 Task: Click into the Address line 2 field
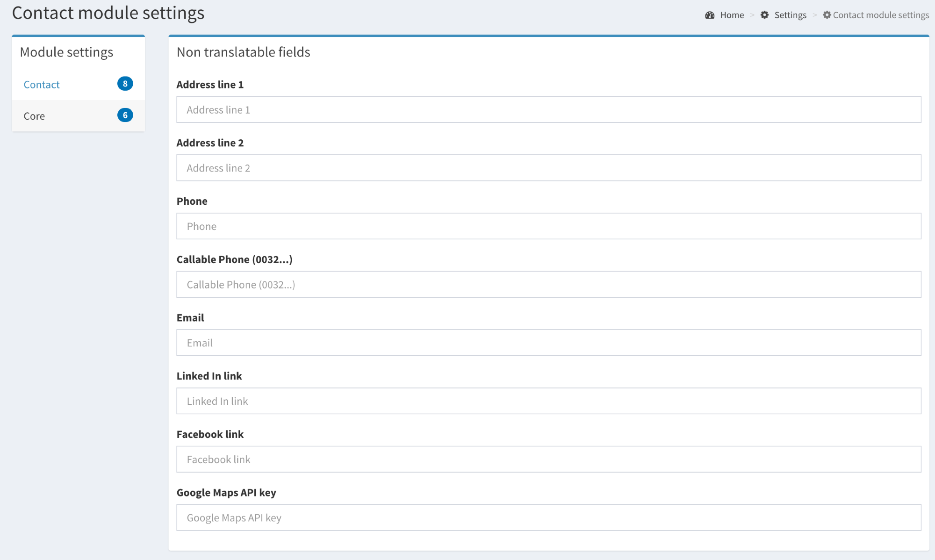pyautogui.click(x=548, y=168)
